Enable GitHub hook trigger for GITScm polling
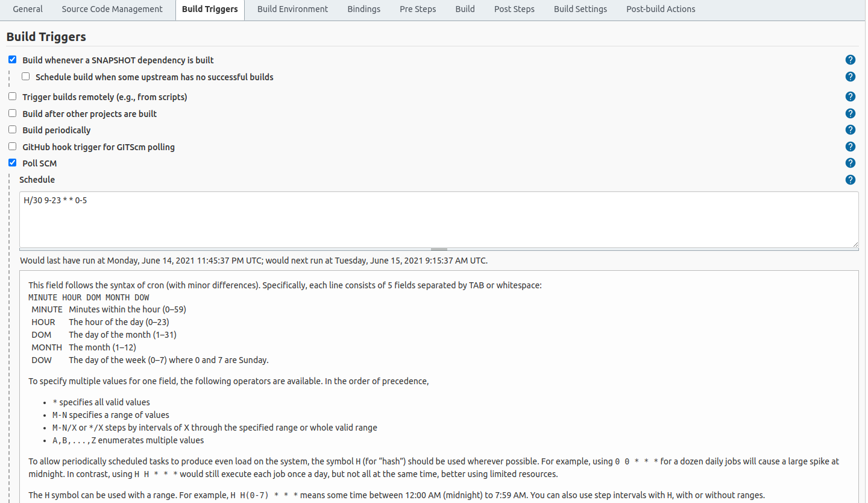The image size is (868, 503). 12,147
